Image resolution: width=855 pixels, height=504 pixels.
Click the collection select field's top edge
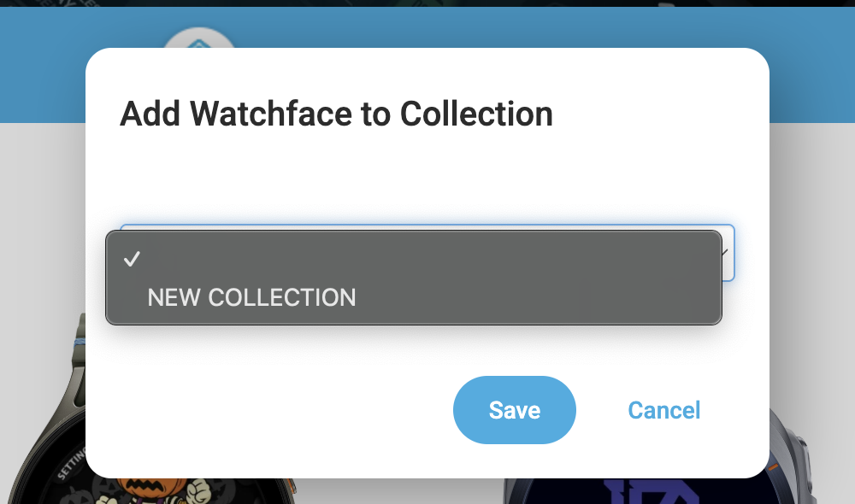(x=427, y=226)
